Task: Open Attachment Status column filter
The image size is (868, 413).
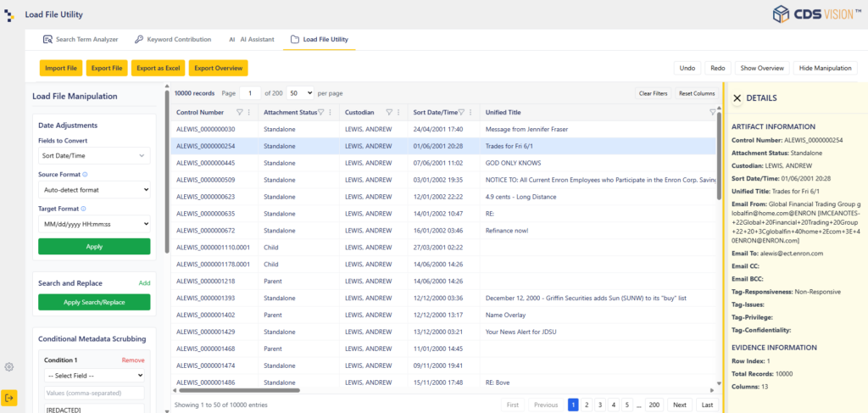Action: 320,113
